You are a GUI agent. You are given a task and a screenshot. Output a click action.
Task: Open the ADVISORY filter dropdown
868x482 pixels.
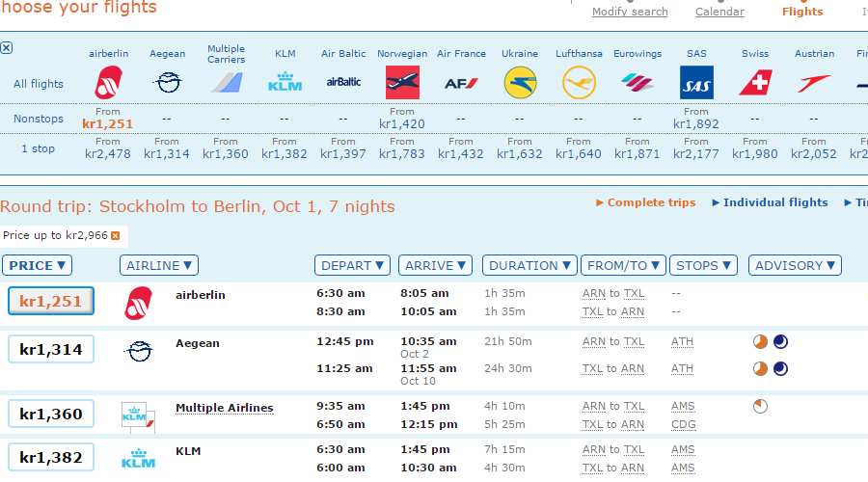pos(795,266)
